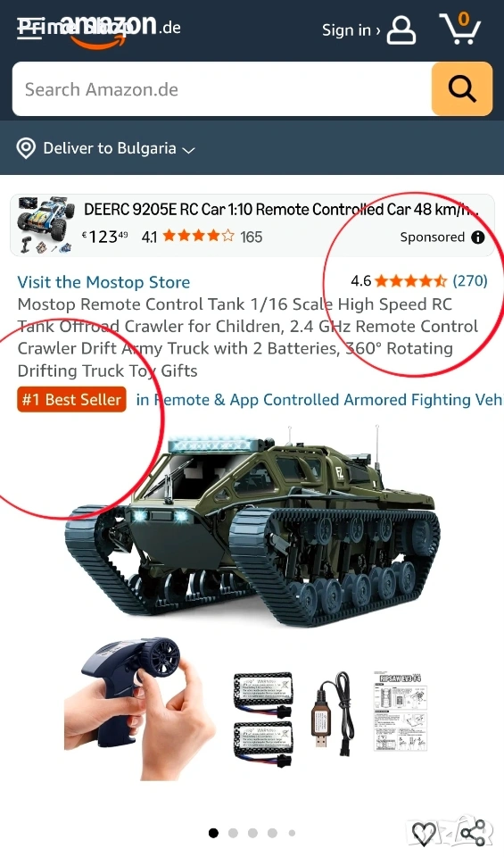Viewport: 504px width, 857px height.
Task: Select the second image carousel dot
Action: pyautogui.click(x=233, y=833)
